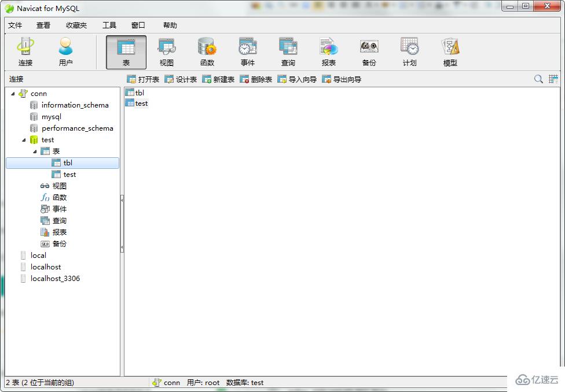Collapse the conn connection node
The height and width of the screenshot is (392, 565).
[x=13, y=93]
